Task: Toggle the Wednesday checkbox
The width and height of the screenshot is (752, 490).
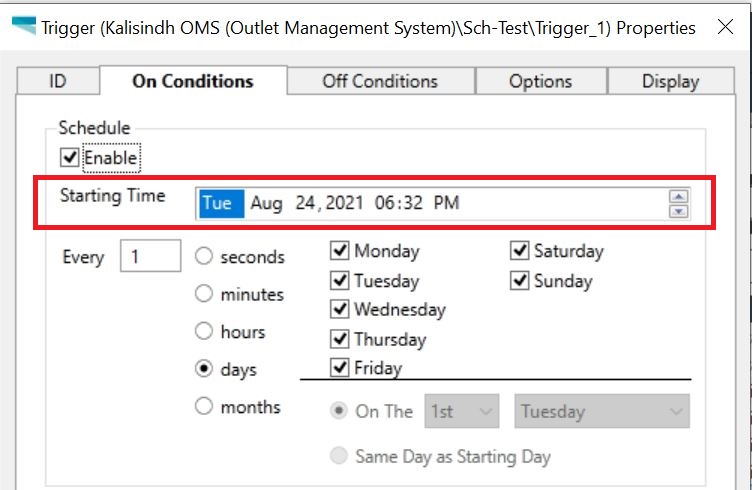Action: pyautogui.click(x=340, y=309)
